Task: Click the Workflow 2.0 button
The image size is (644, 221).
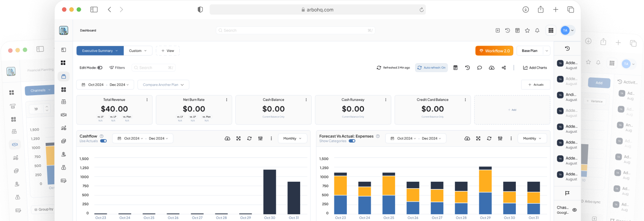Action: 494,51
